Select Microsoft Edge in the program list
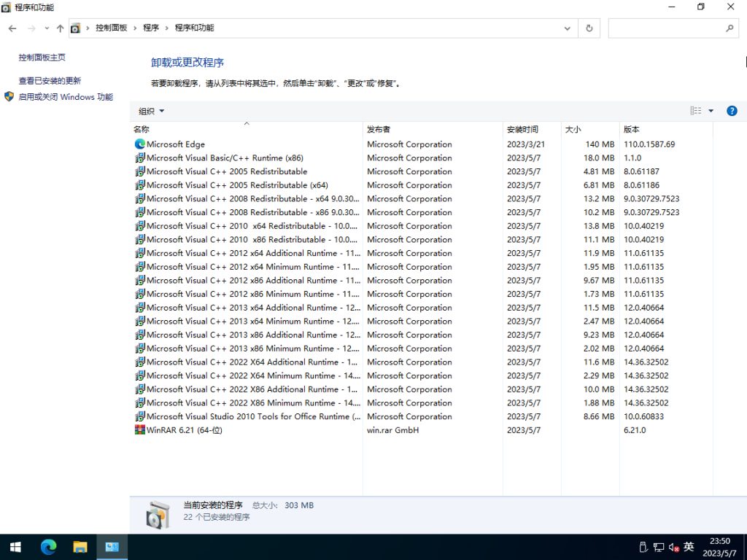 click(x=175, y=144)
